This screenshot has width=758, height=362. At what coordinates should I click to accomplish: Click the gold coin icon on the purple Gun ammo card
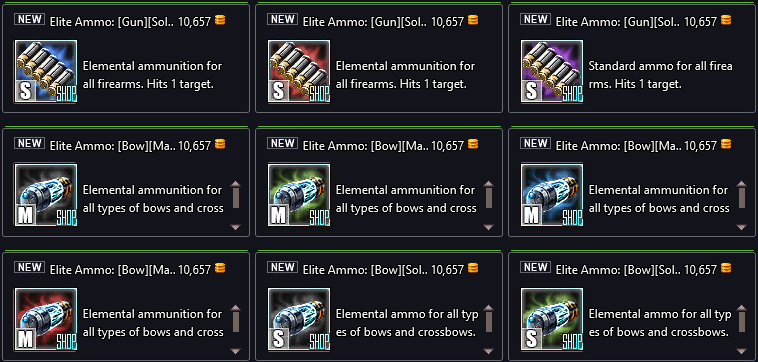pos(726,20)
